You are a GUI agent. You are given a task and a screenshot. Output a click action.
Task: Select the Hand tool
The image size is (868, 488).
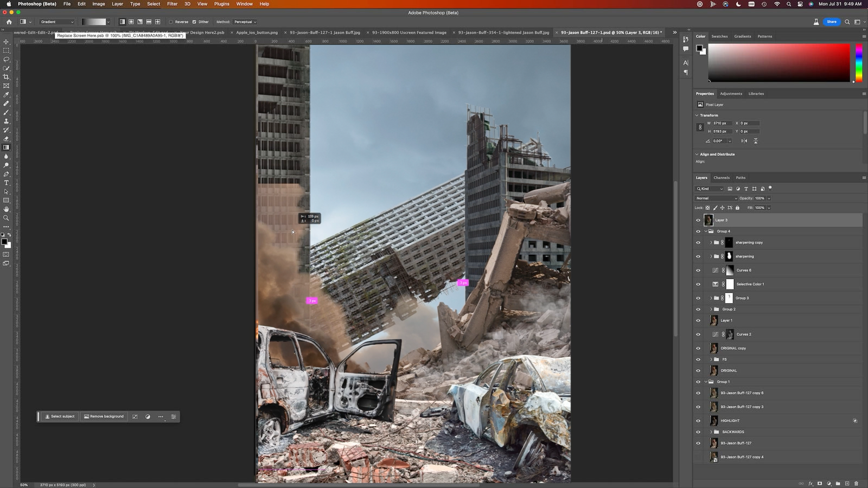point(7,209)
